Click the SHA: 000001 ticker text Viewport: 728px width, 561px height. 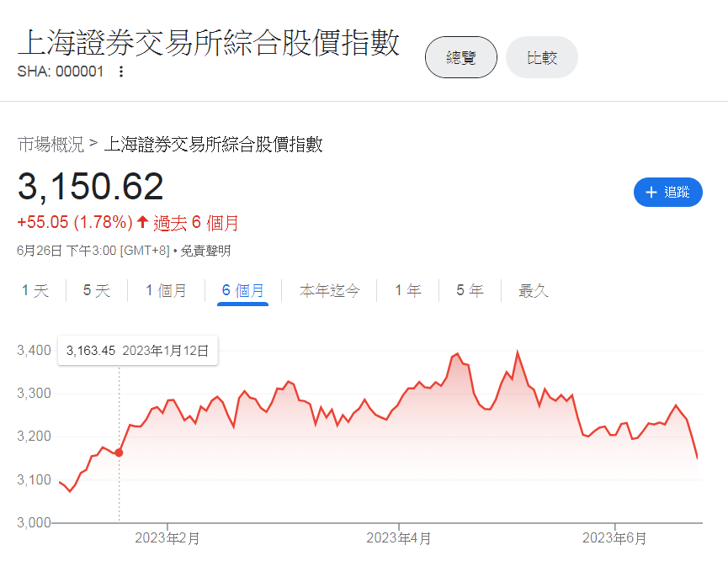(x=61, y=71)
